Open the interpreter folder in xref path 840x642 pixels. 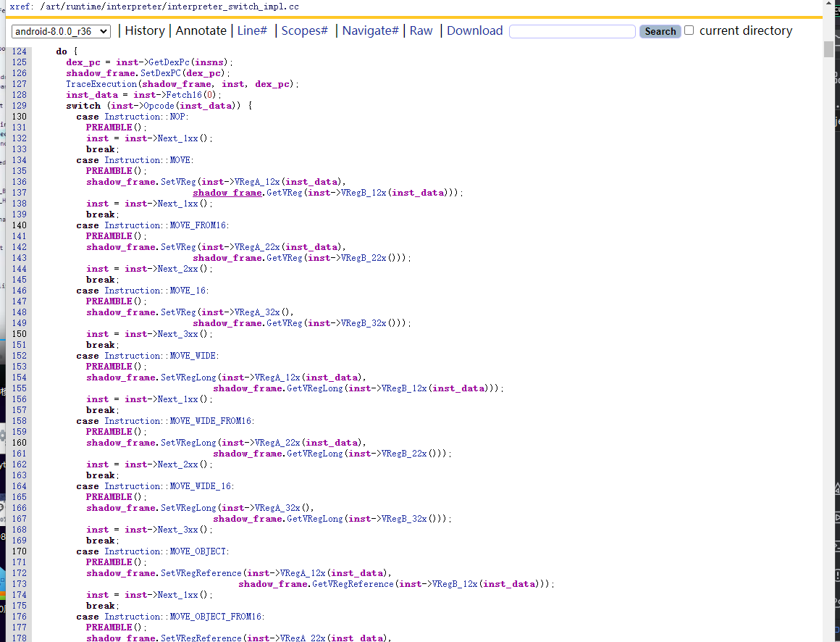[x=151, y=7]
